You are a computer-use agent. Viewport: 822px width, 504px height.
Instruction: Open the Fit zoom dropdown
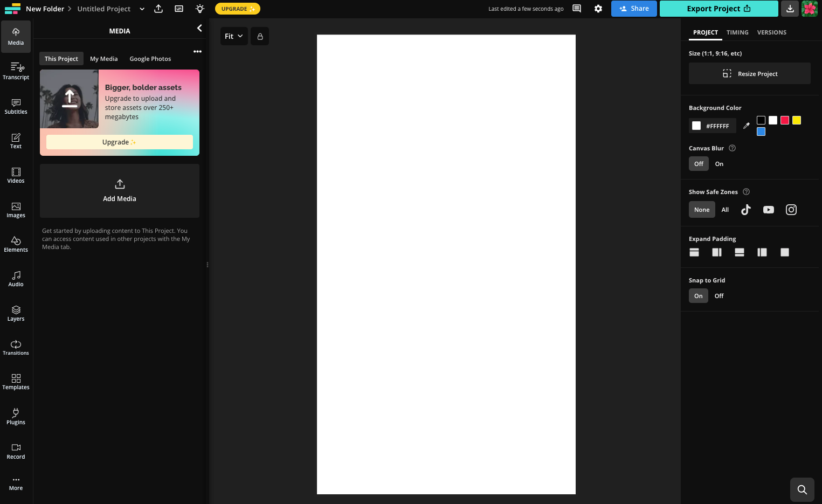[234, 36]
